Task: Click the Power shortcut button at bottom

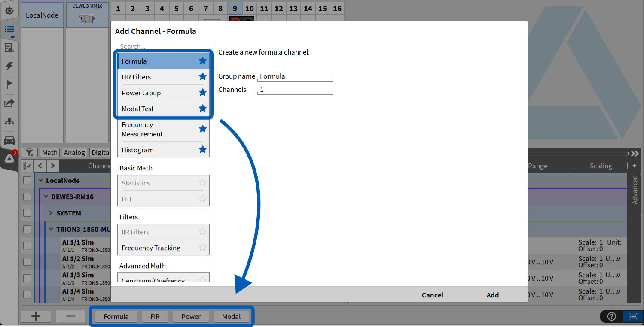Action: [191, 316]
